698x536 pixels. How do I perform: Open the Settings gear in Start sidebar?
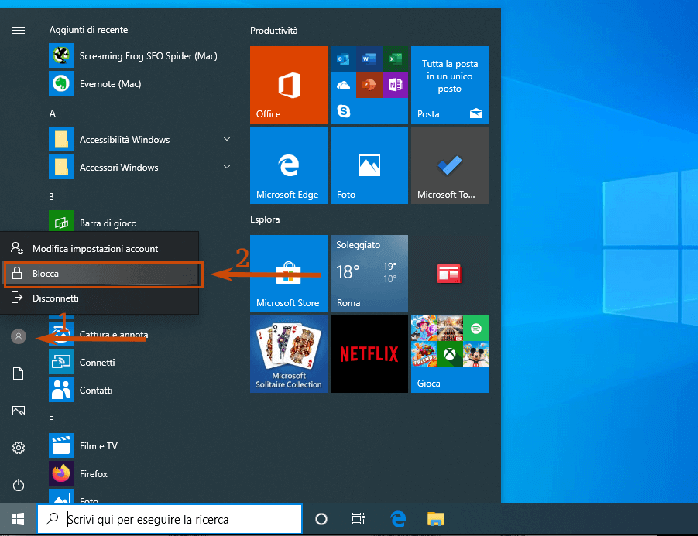point(18,448)
